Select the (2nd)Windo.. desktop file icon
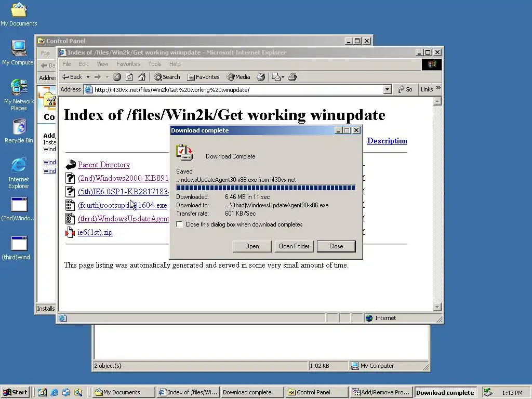Viewport: 532px width, 399px height. coord(18,209)
